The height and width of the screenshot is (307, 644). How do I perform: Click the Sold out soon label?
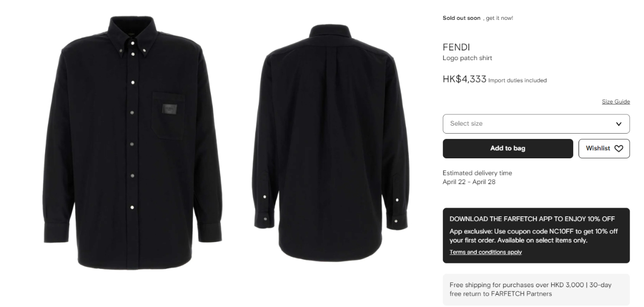click(462, 18)
